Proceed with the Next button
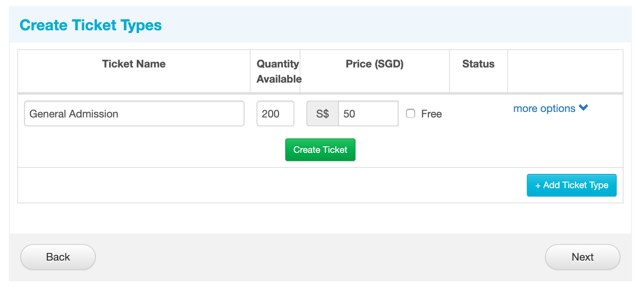This screenshot has height=290, width=644. pyautogui.click(x=583, y=257)
